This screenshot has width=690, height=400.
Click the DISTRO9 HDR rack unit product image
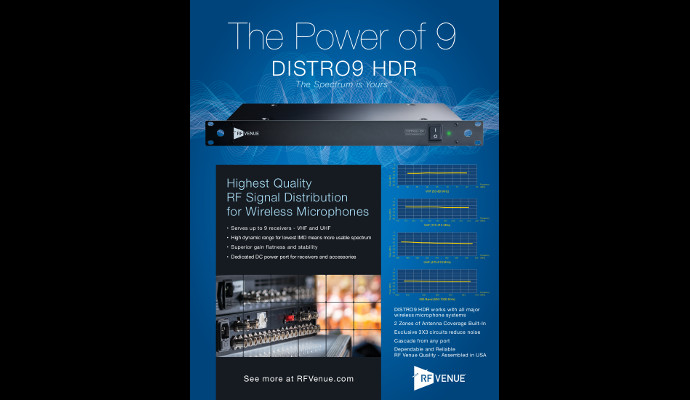(344, 125)
